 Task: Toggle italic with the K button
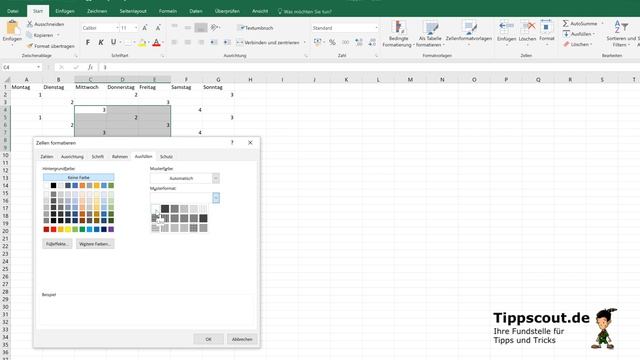(101, 42)
